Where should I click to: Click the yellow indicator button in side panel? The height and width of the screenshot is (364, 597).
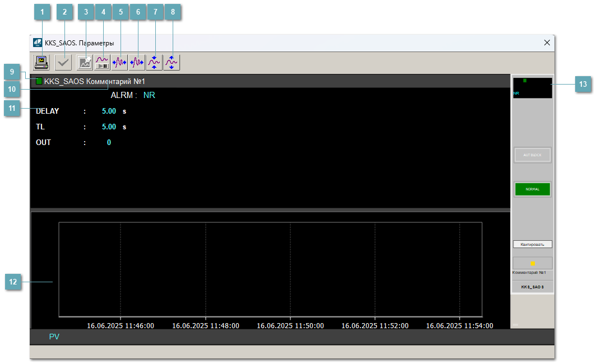click(x=532, y=263)
